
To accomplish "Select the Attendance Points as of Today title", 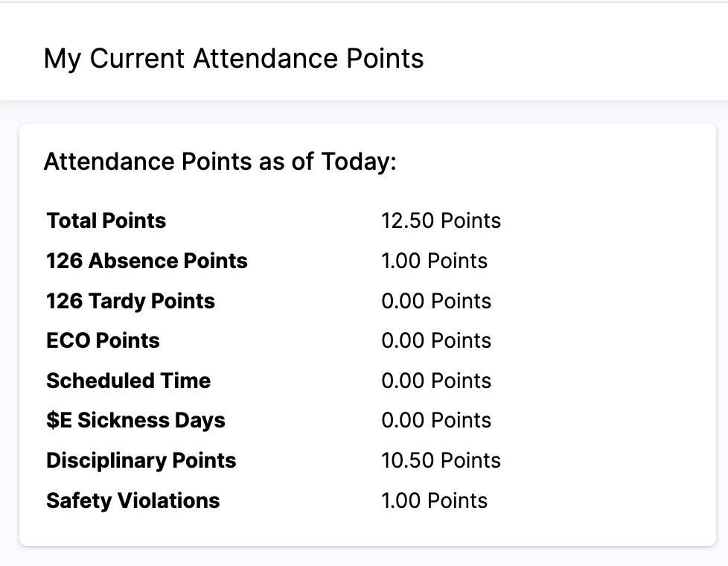I will point(220,162).
